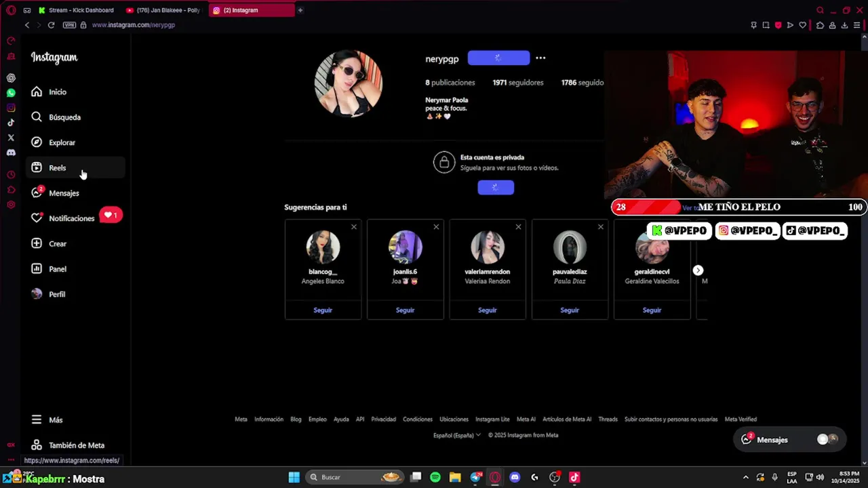Open WhatsApp in Opera sidebar

click(x=11, y=93)
